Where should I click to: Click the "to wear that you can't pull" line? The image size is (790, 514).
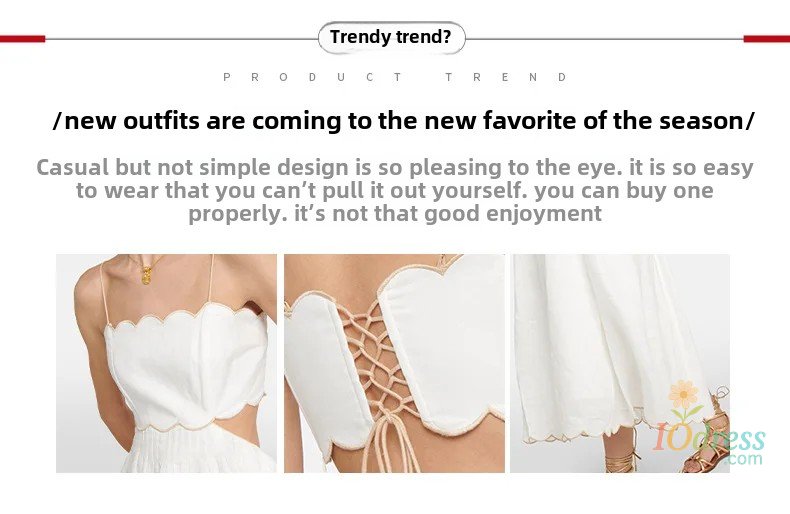[394, 190]
